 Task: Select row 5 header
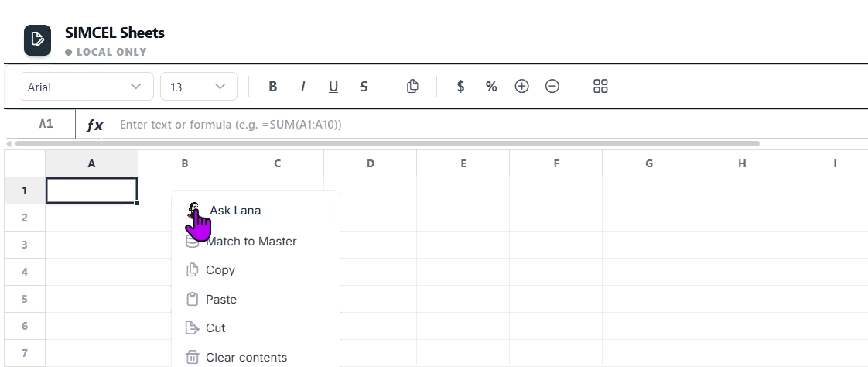(x=24, y=300)
